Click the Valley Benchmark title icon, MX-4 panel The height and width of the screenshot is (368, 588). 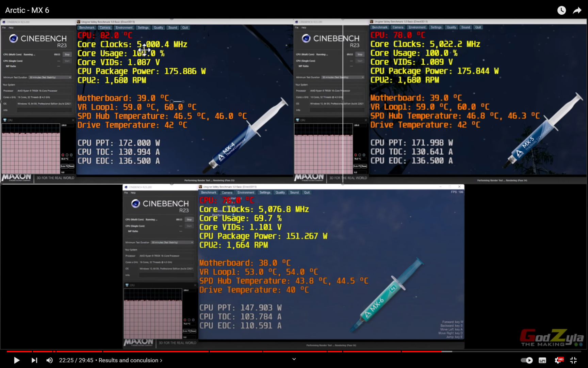tap(79, 22)
